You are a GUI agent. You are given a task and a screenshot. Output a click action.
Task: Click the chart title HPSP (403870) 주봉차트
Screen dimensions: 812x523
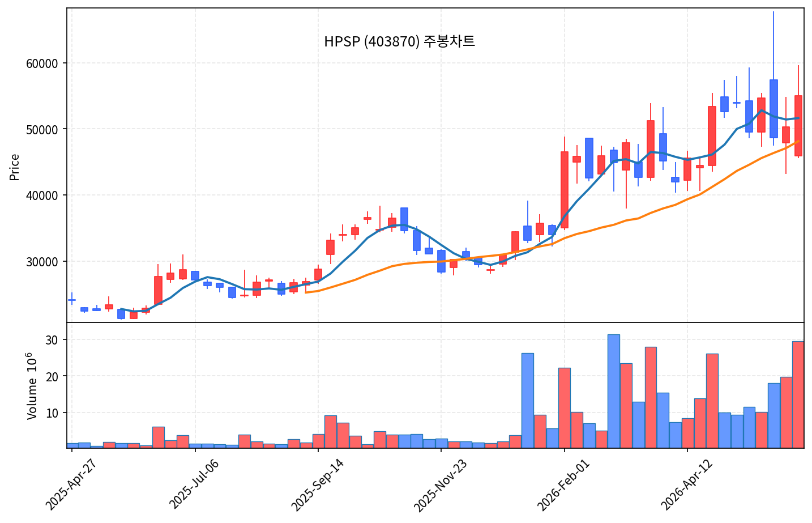[399, 41]
